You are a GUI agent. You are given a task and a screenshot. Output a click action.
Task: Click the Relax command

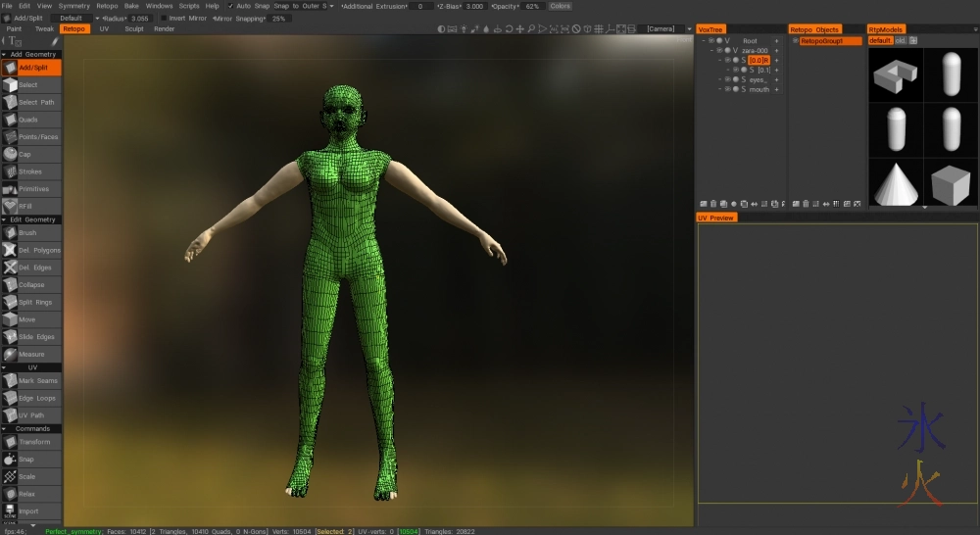tap(29, 494)
